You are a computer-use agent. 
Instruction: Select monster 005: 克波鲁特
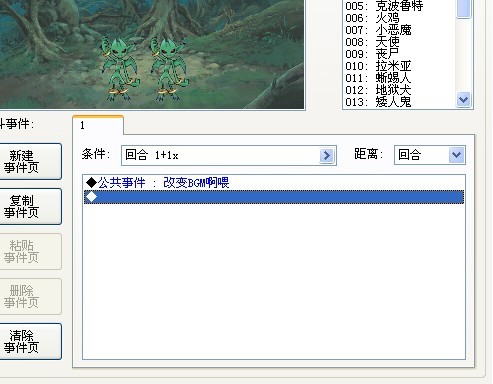(x=399, y=6)
